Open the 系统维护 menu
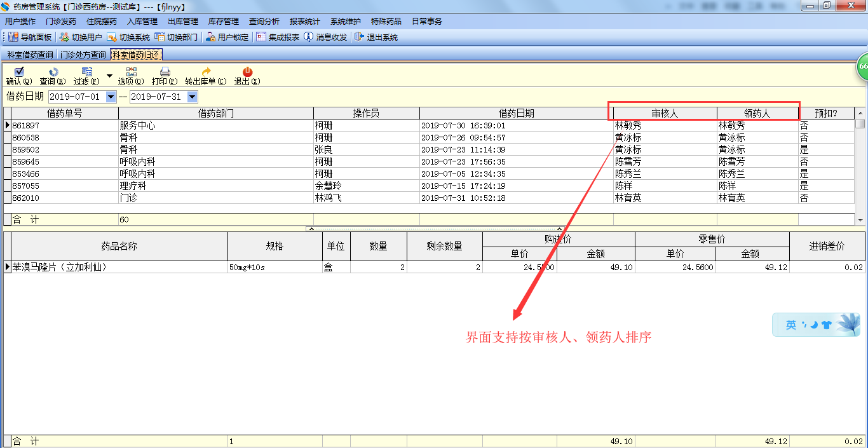The width and height of the screenshot is (868, 448). point(346,22)
